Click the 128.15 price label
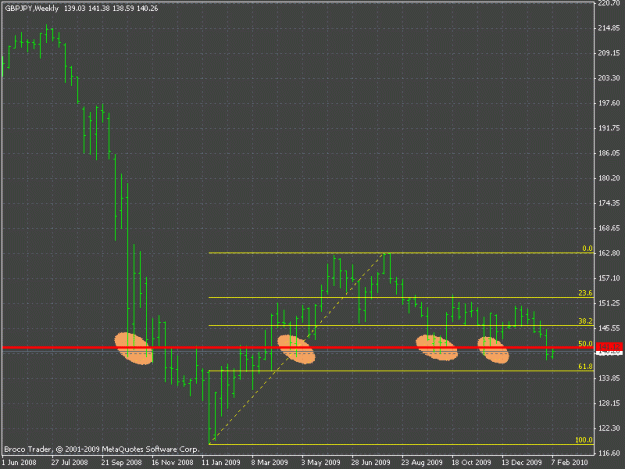 tap(609, 403)
